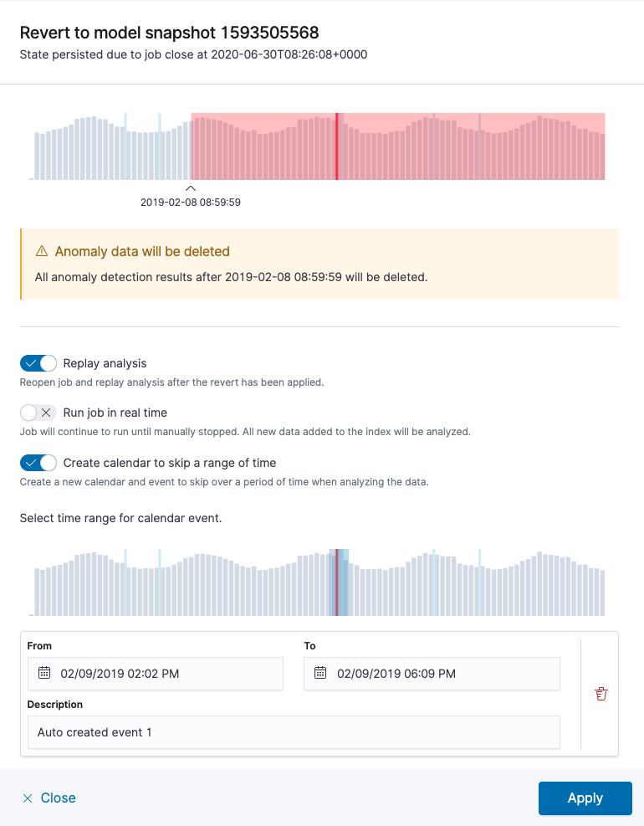Click the calendar icon in To field
The width and height of the screenshot is (644, 826).
click(x=320, y=673)
